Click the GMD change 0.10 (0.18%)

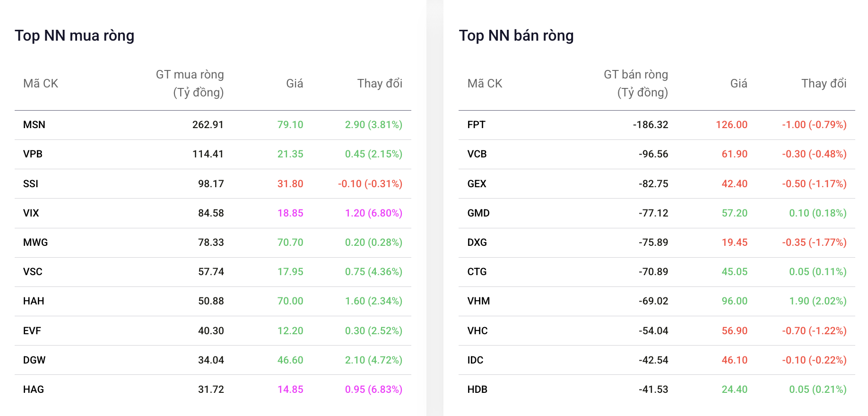coord(818,213)
